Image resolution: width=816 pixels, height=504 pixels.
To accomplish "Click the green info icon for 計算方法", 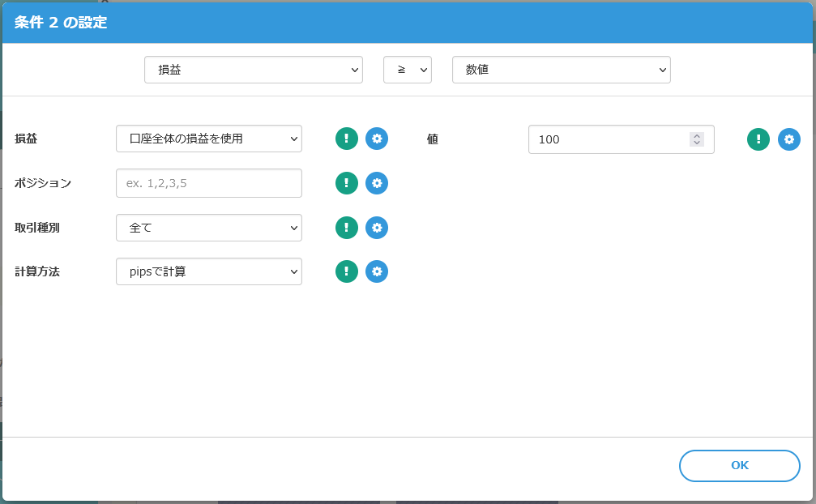I will coord(347,271).
